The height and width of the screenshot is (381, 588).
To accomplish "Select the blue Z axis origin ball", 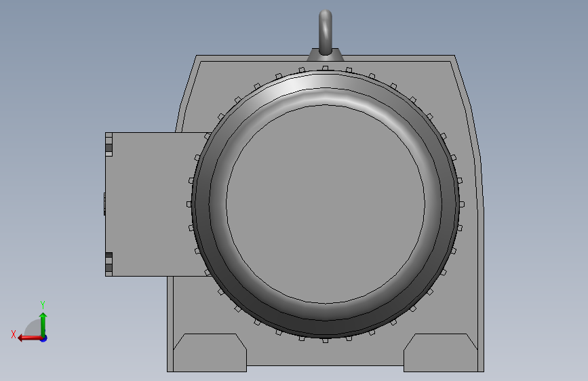I will click(44, 338).
